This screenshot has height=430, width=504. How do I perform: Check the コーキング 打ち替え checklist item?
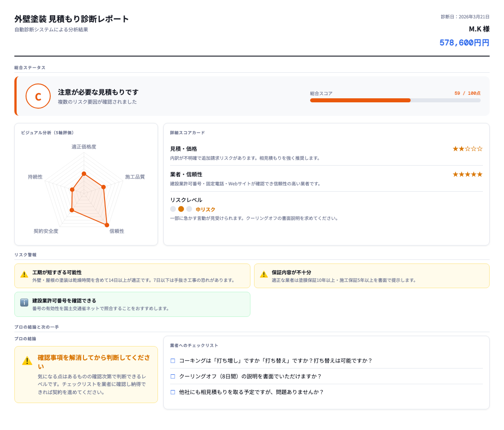[172, 360]
